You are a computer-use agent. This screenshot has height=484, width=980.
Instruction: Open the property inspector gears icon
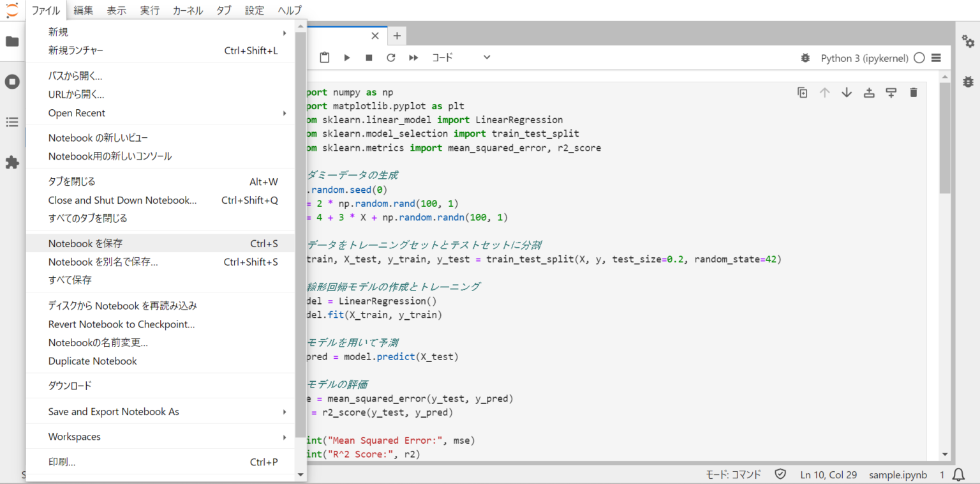pos(968,41)
